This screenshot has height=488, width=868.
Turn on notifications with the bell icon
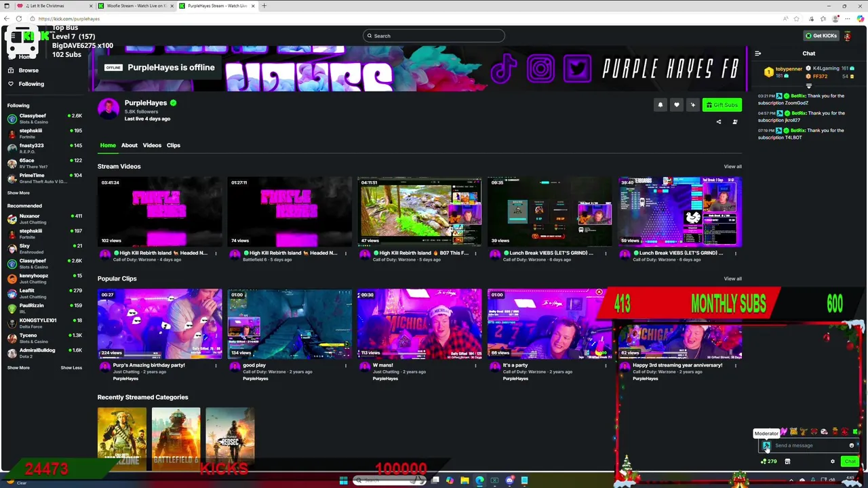pyautogui.click(x=660, y=105)
